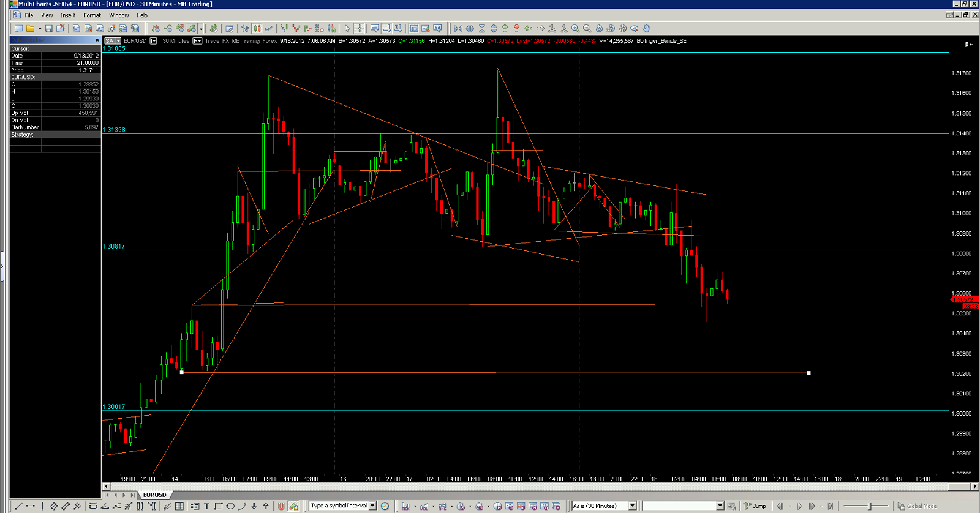Select the rectangle drawing tool

click(x=218, y=506)
